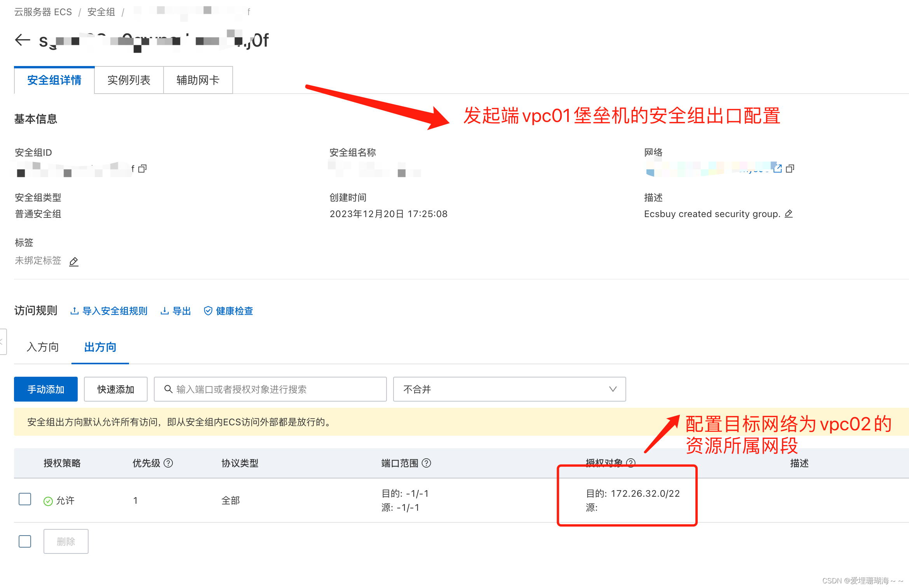Click the 导出 export link
The image size is (909, 588).
176,311
